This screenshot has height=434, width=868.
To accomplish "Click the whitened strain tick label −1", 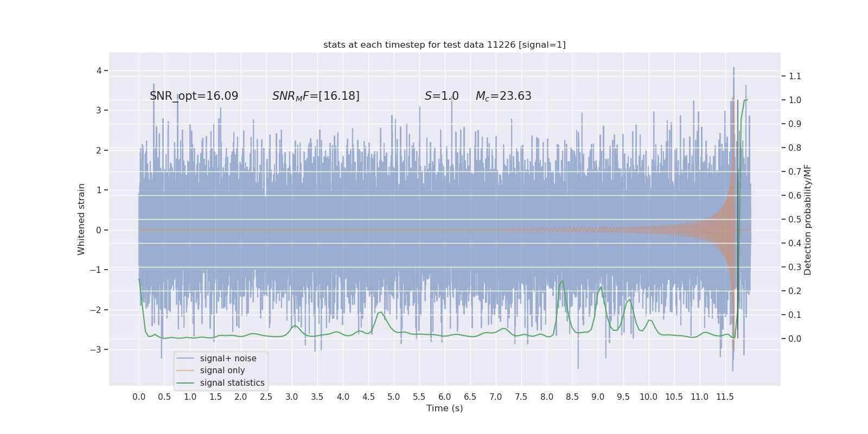I will pos(95,270).
